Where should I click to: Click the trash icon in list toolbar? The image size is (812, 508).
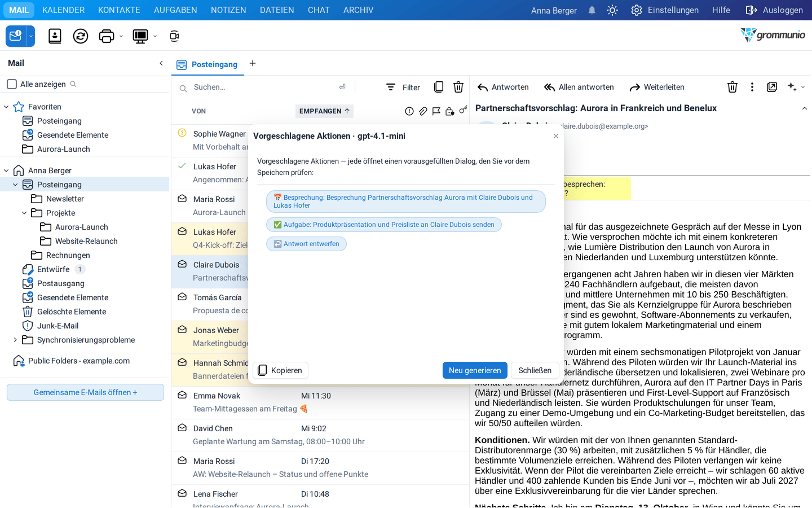click(458, 87)
